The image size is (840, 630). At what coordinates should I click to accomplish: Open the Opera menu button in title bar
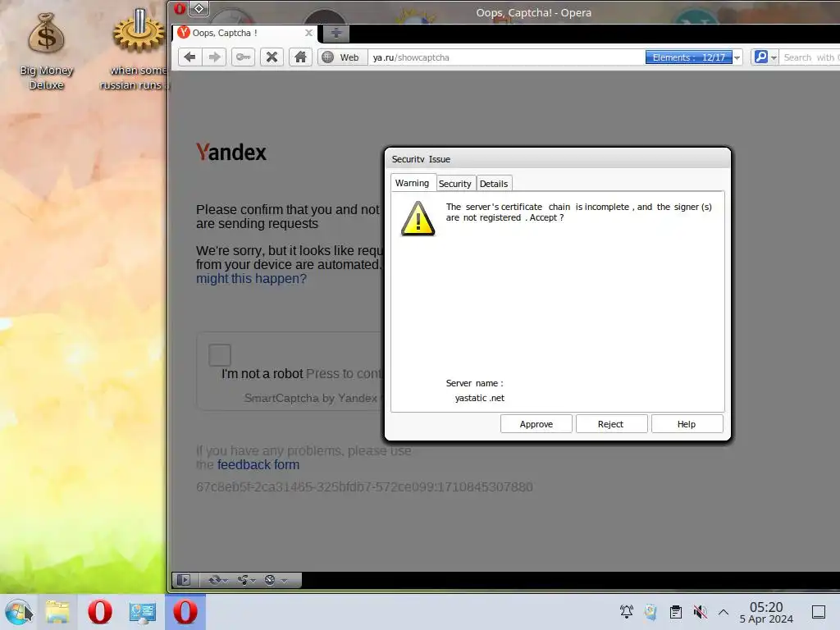tap(180, 8)
